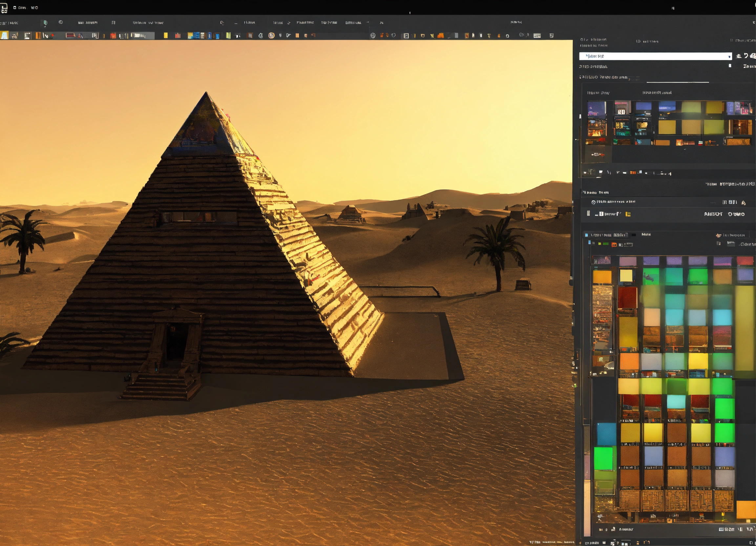Click the round coin-shaped toolbar icon
Screen dimensions: 756x546
(x=271, y=35)
